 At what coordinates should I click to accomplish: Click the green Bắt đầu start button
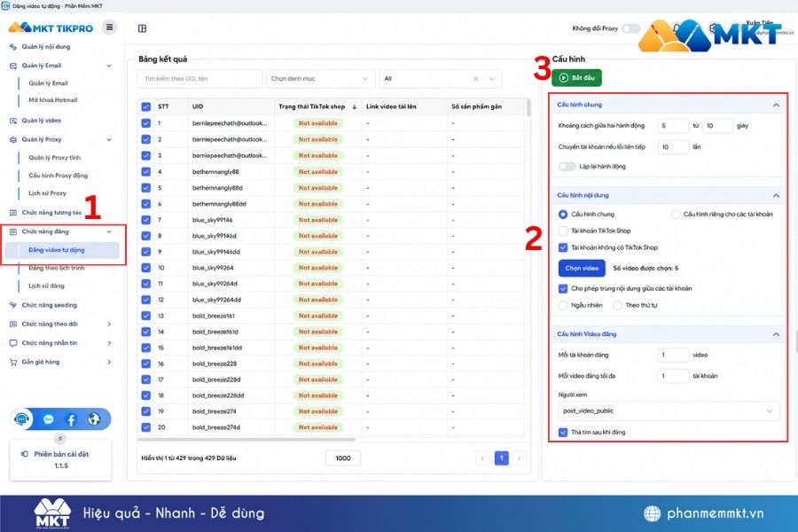[x=576, y=78]
